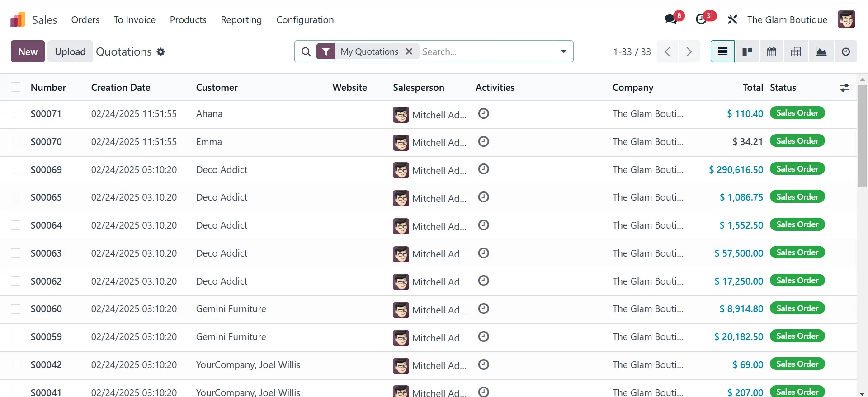Image resolution: width=868 pixels, height=397 pixels.
Task: Sort by the Creation Date column header
Action: (121, 88)
